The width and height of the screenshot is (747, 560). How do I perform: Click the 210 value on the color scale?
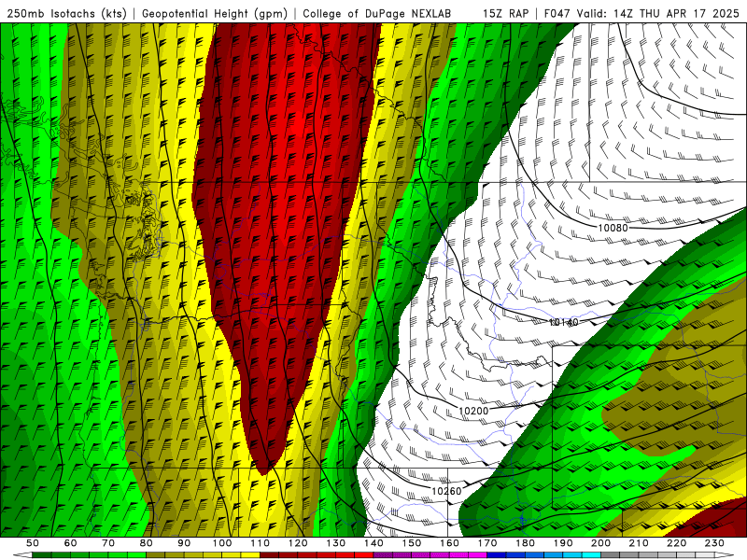640,543
